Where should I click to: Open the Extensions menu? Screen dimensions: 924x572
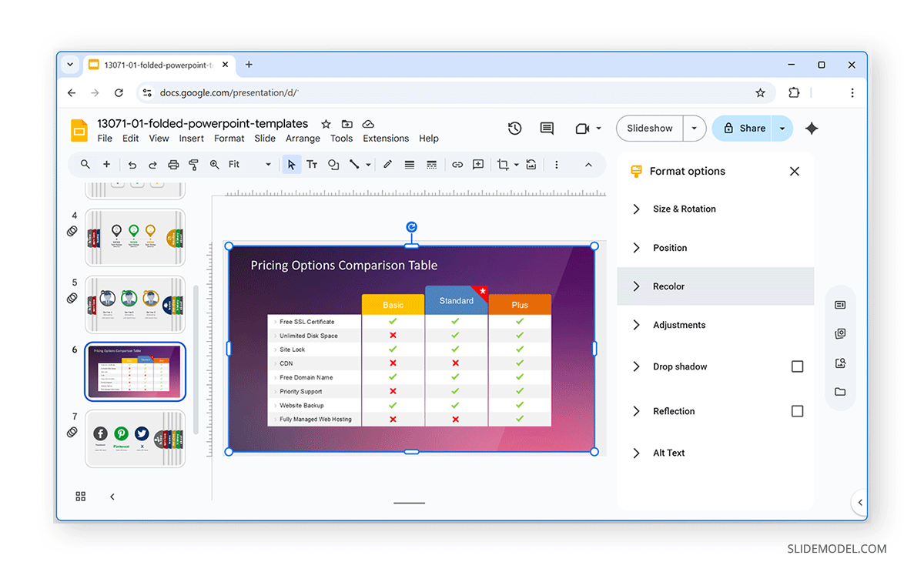385,139
